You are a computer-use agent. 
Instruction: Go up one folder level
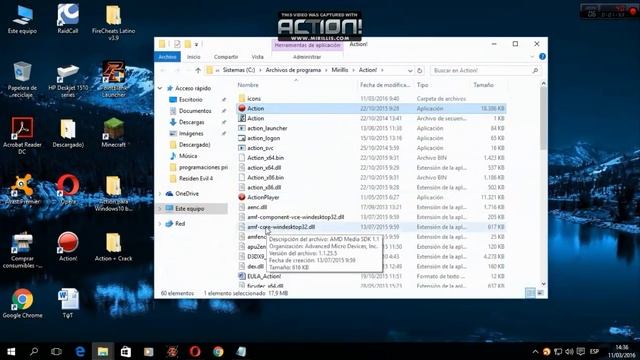(198, 71)
